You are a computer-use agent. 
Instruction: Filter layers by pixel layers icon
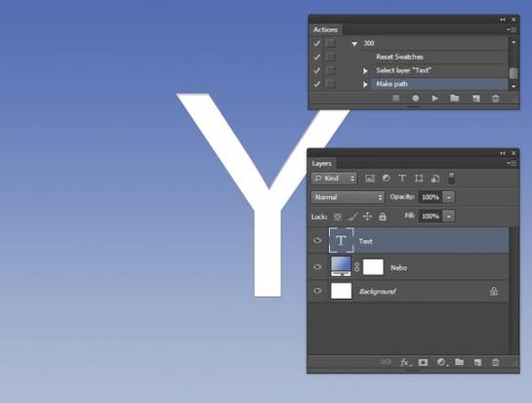click(370, 179)
